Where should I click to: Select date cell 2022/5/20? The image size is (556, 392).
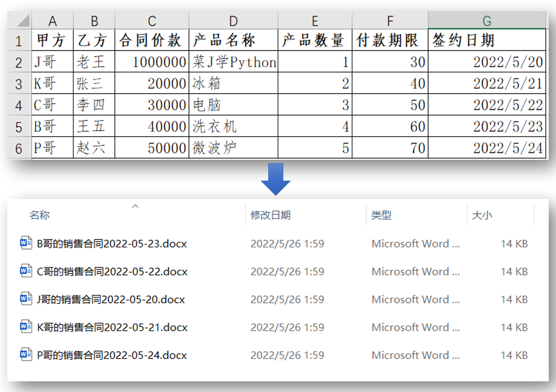tap(487, 62)
